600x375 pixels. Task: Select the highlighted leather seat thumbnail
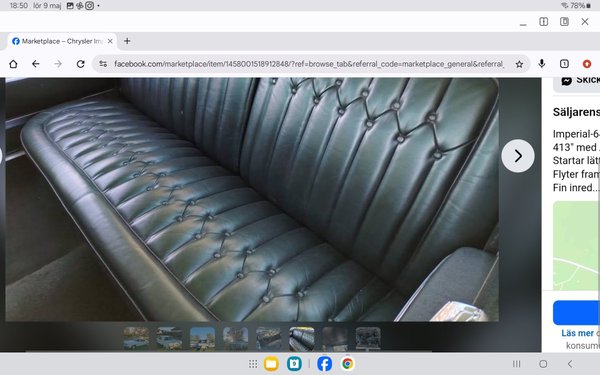point(302,339)
